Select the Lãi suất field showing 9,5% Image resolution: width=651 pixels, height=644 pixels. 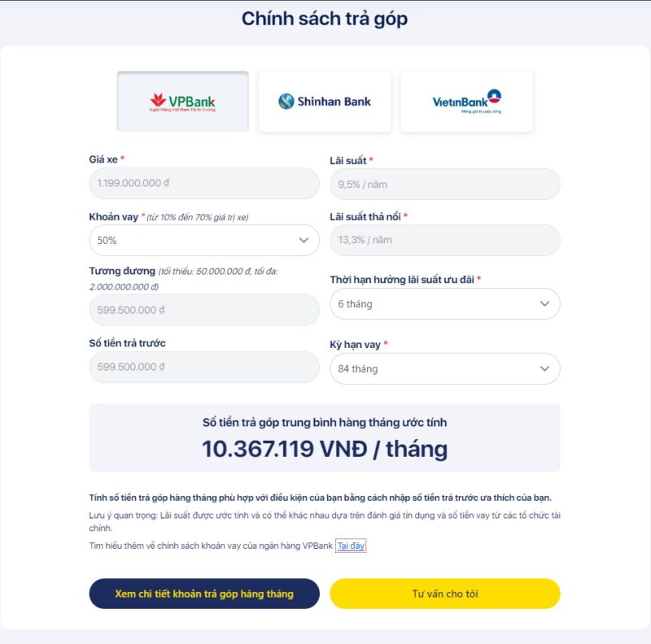(445, 184)
